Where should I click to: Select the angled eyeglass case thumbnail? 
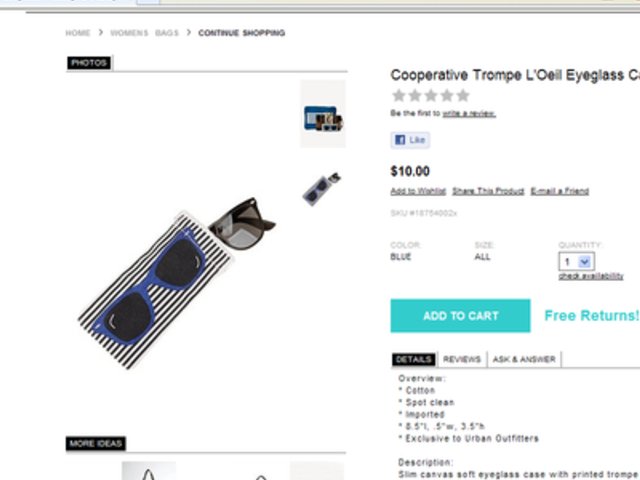322,189
